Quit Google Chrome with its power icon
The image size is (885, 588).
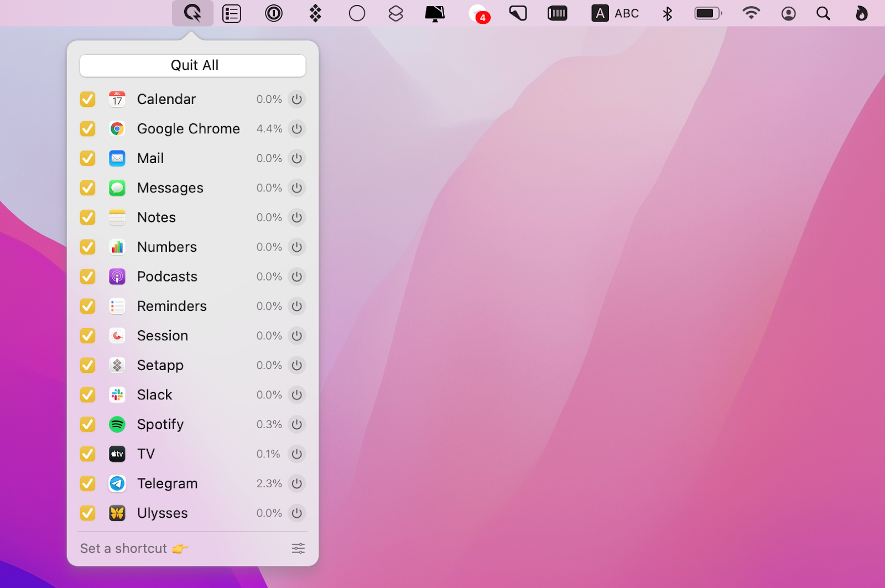click(x=297, y=129)
